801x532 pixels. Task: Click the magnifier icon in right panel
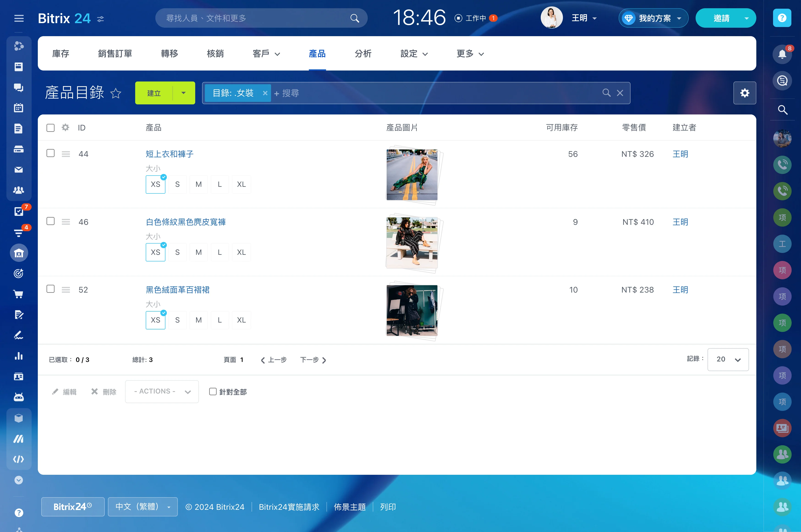(782, 110)
